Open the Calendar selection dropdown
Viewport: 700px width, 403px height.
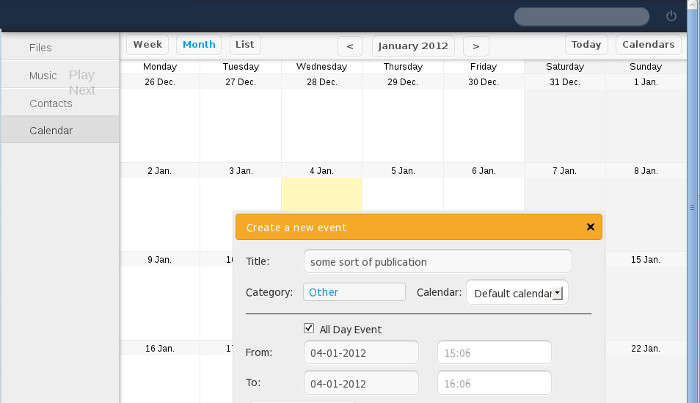click(517, 293)
